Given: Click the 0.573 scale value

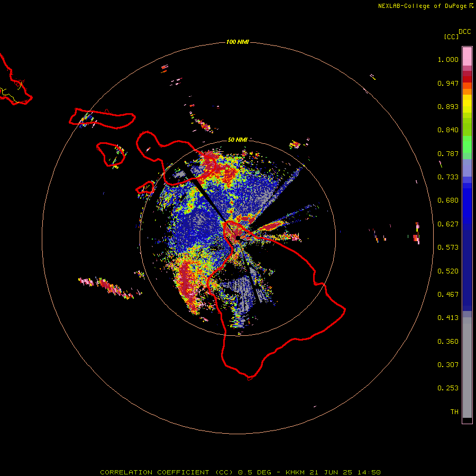Looking at the screenshot, I should coord(448,248).
